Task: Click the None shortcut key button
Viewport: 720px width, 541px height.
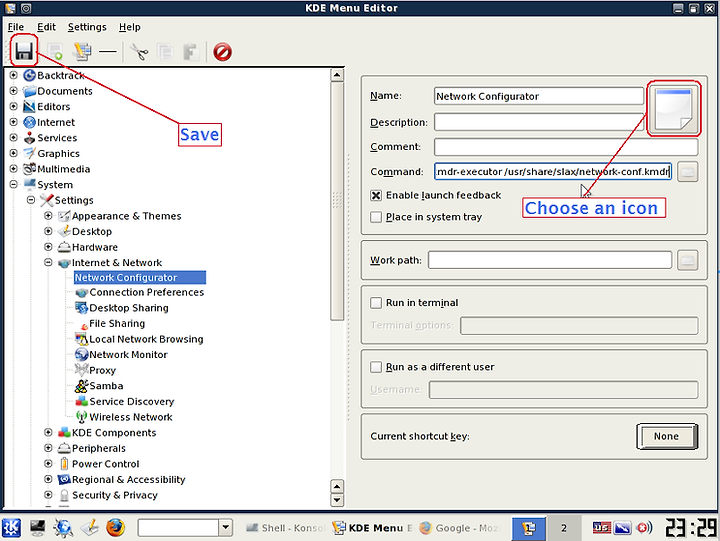Action: pos(667,436)
